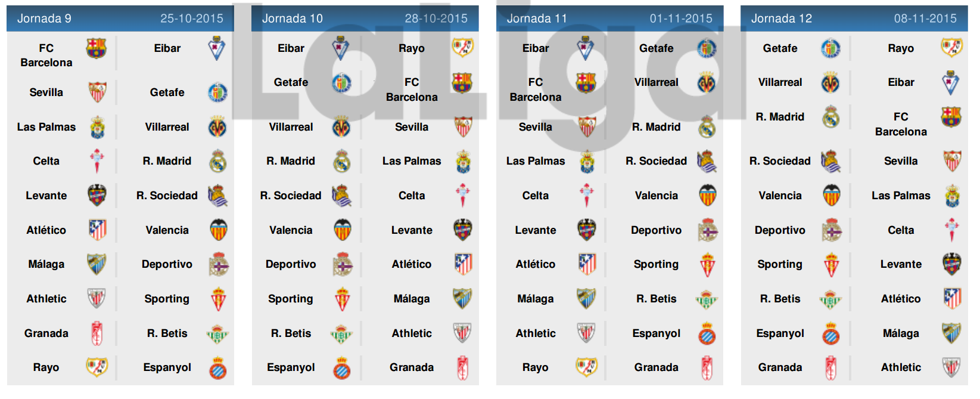
Task: Click Granada team name in Jornada 10
Action: coord(412,367)
